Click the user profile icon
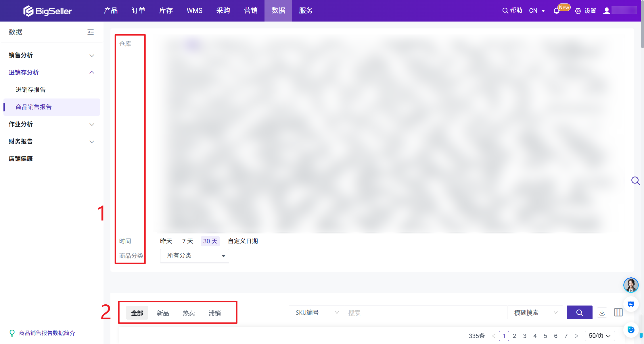This screenshot has height=344, width=644. 607,11
